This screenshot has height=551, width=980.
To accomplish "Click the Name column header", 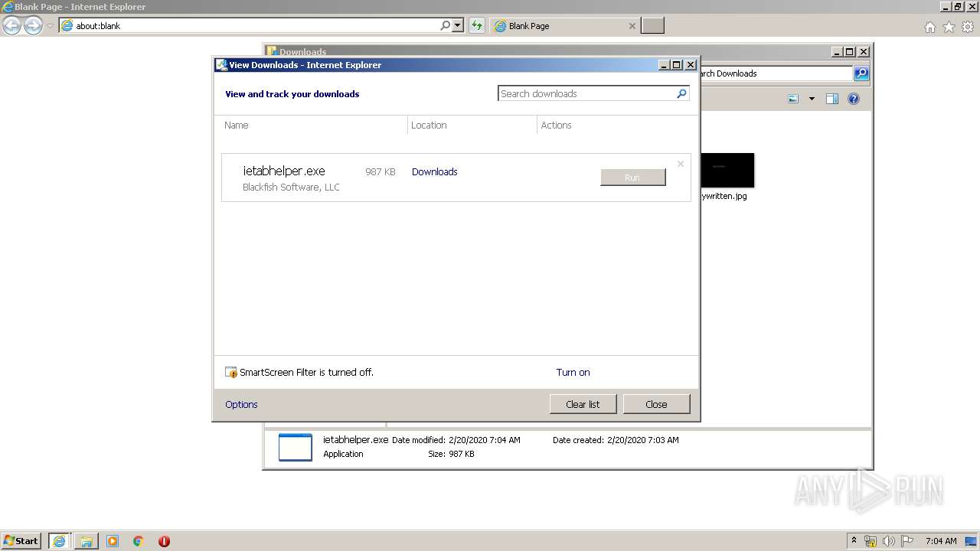I will pyautogui.click(x=237, y=126).
